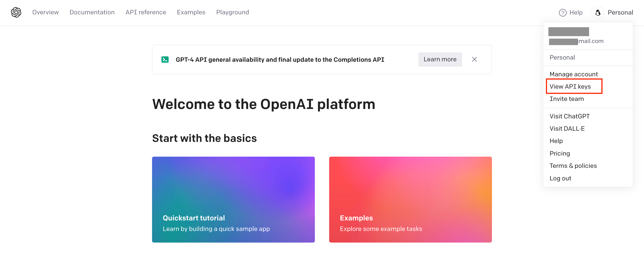Visit DALL·E from the account menu
This screenshot has height=273, width=644.
[568, 128]
